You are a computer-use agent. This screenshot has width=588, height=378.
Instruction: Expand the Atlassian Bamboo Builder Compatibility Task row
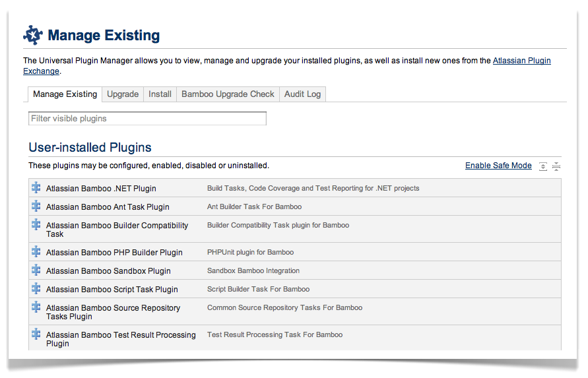[295, 229]
